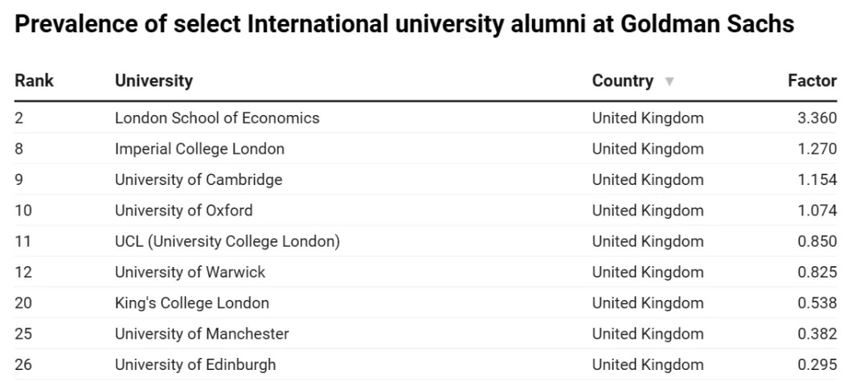Select UCL (University College London) cell
The image size is (868, 382).
227,241
